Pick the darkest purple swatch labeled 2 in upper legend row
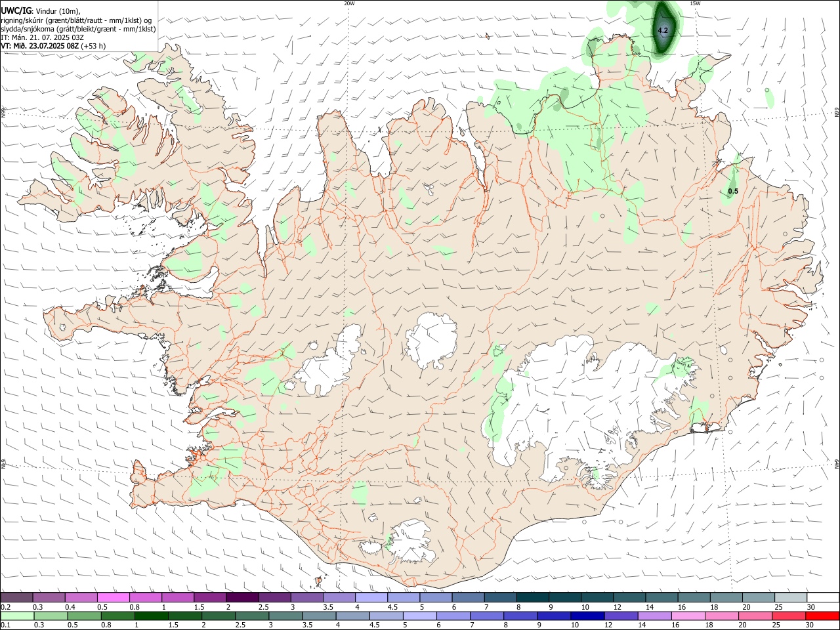The image size is (840, 630). coord(242,598)
